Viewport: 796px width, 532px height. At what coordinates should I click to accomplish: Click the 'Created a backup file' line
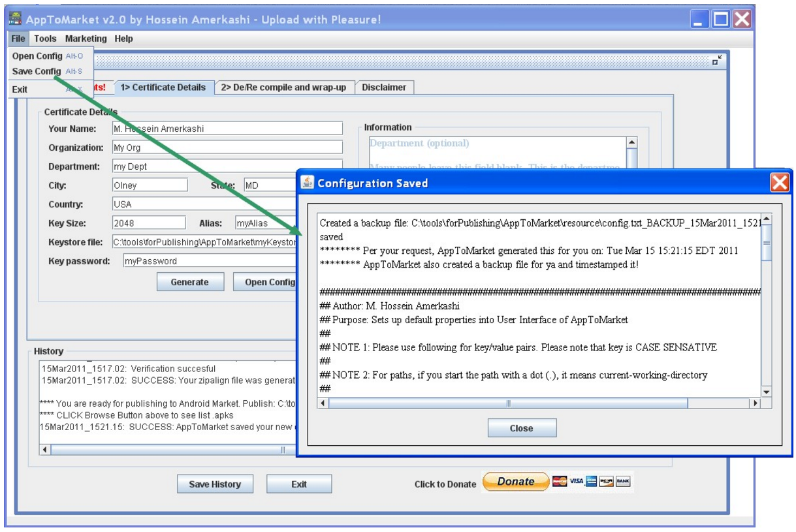click(x=540, y=223)
